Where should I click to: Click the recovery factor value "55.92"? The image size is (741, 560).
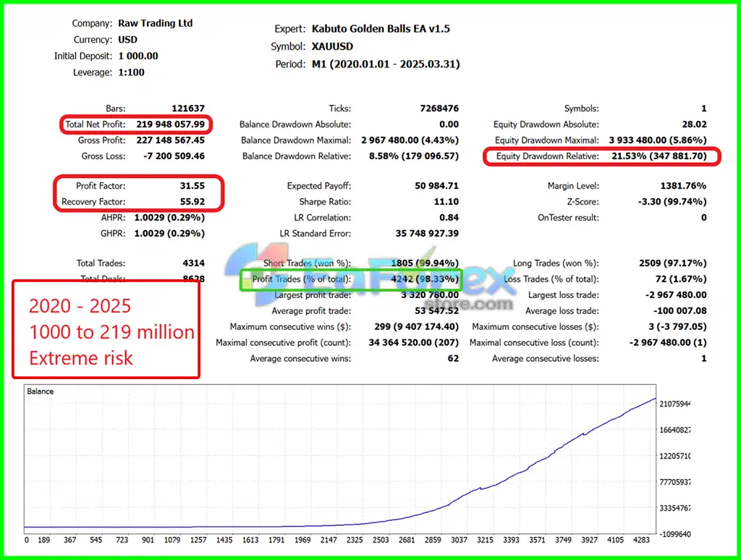[x=192, y=202]
